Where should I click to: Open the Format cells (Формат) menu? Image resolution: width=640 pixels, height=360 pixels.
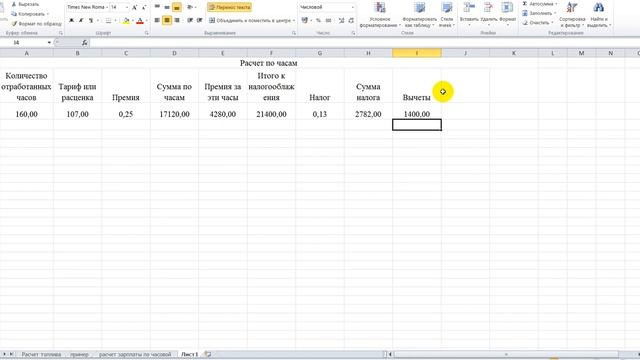[507, 14]
